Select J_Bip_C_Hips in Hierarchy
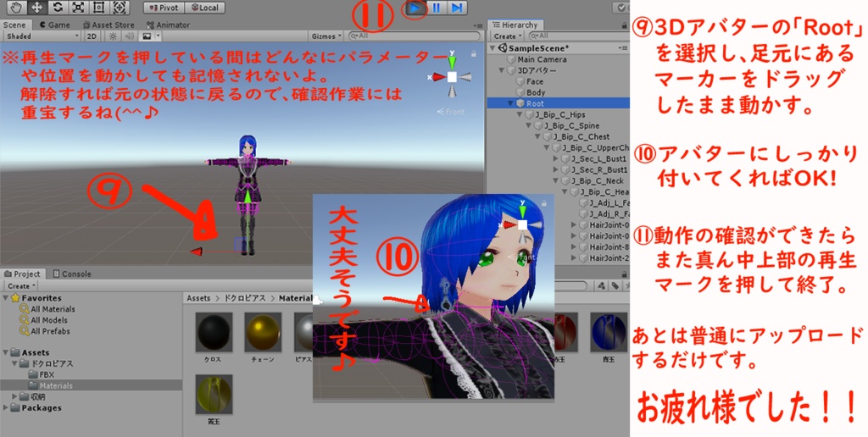This screenshot has width=868, height=437. click(554, 114)
